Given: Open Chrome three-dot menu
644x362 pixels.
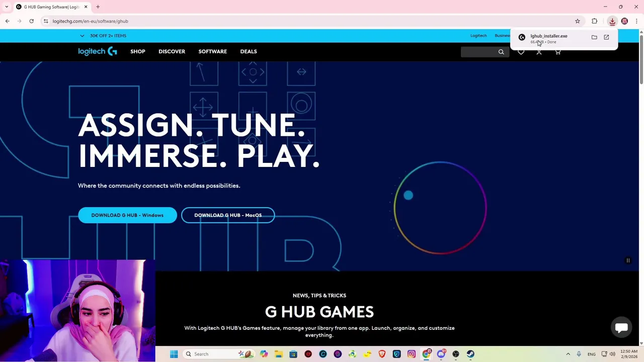Looking at the screenshot, I should pos(636,21).
